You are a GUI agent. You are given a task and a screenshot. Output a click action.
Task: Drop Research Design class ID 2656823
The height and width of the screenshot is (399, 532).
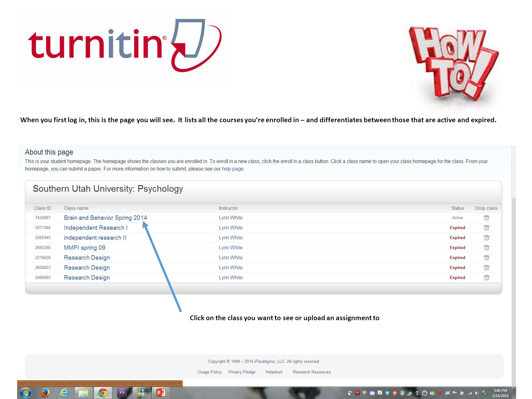coord(486,267)
